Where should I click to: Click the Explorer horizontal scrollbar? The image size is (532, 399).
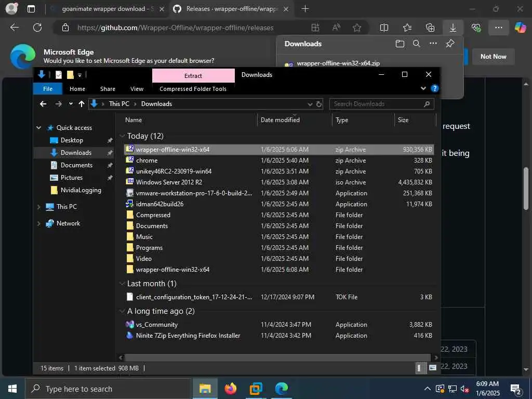[277, 357]
